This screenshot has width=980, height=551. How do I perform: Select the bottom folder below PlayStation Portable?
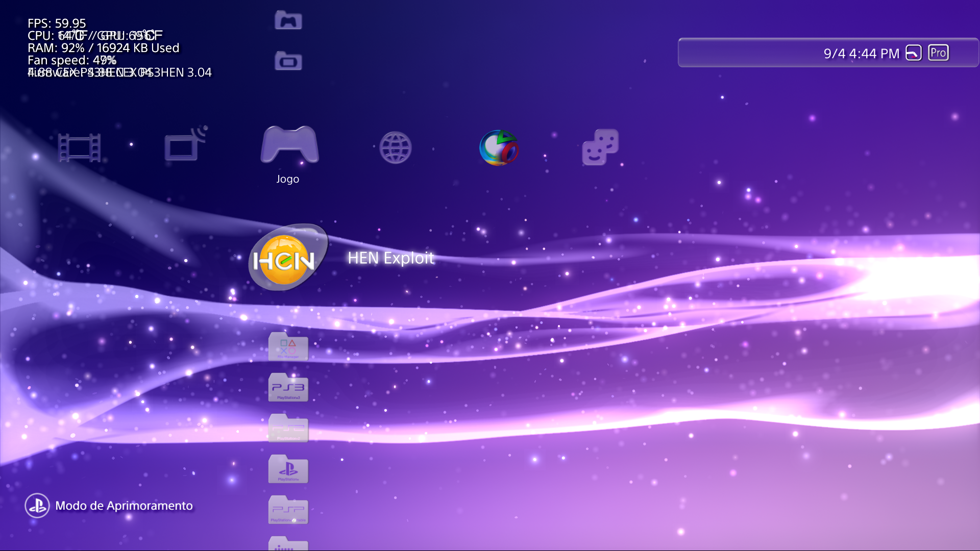[x=288, y=545]
